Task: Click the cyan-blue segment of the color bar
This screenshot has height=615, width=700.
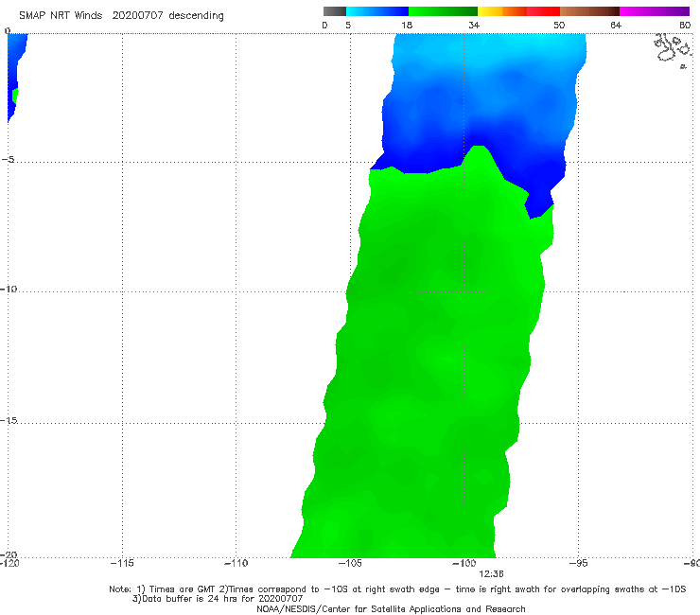Action: click(x=377, y=11)
